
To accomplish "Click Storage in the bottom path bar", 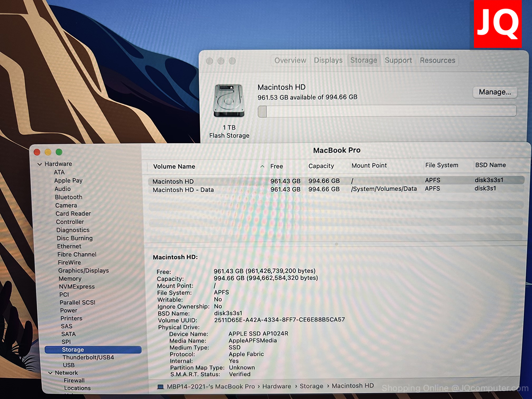I will [311, 386].
